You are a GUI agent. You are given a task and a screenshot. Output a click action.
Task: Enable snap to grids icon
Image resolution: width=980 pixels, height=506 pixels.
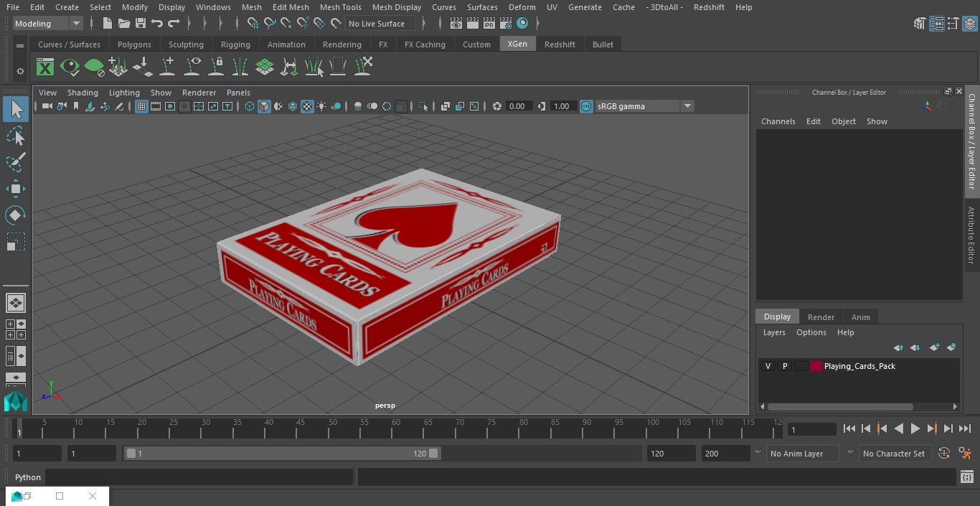pos(253,24)
